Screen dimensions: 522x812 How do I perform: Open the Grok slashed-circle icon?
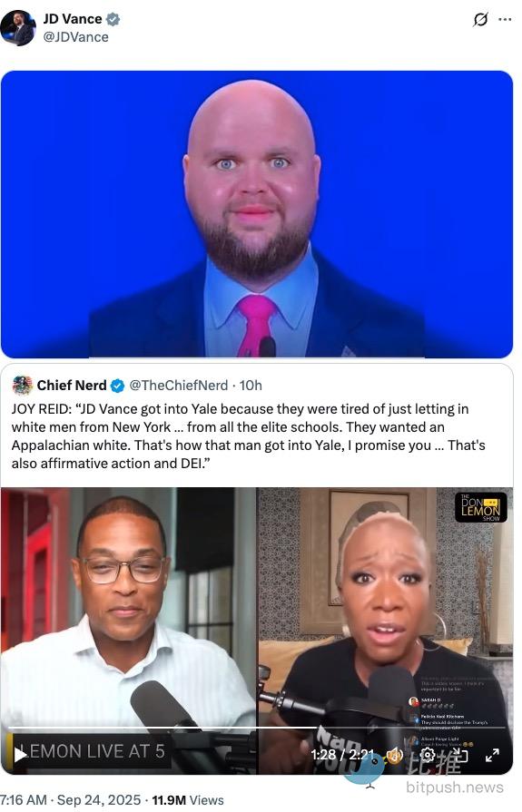pyautogui.click(x=480, y=20)
